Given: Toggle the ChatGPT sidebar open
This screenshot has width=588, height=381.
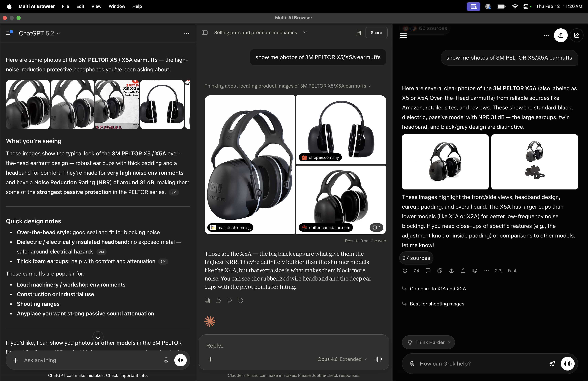Looking at the screenshot, I should pyautogui.click(x=9, y=33).
